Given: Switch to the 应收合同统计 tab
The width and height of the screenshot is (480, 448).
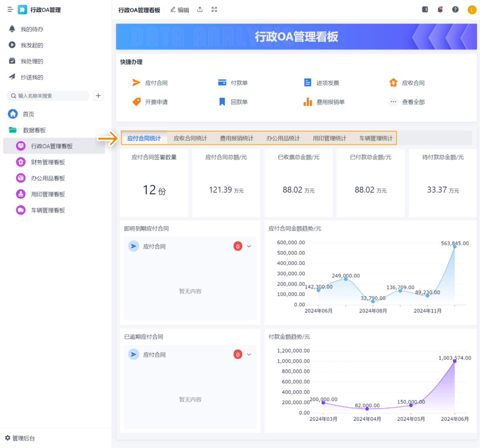Looking at the screenshot, I should pos(190,138).
